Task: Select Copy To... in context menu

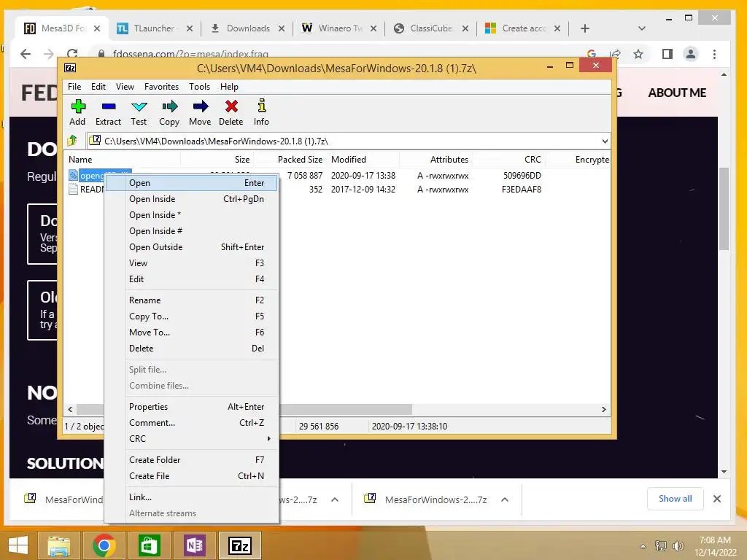Action: click(191, 316)
